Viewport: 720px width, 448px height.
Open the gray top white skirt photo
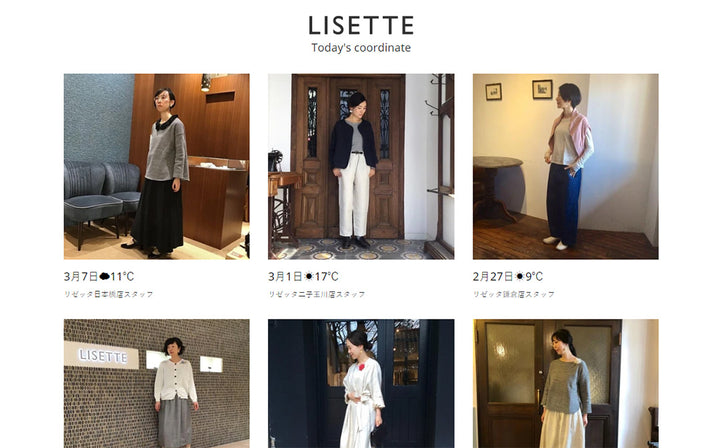(x=566, y=384)
